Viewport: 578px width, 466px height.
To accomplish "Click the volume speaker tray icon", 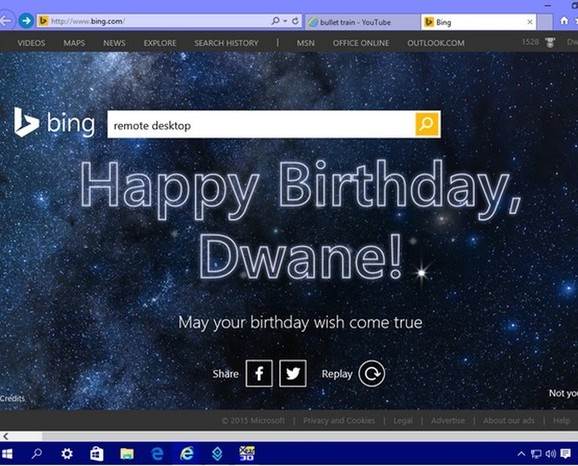I will [551, 454].
